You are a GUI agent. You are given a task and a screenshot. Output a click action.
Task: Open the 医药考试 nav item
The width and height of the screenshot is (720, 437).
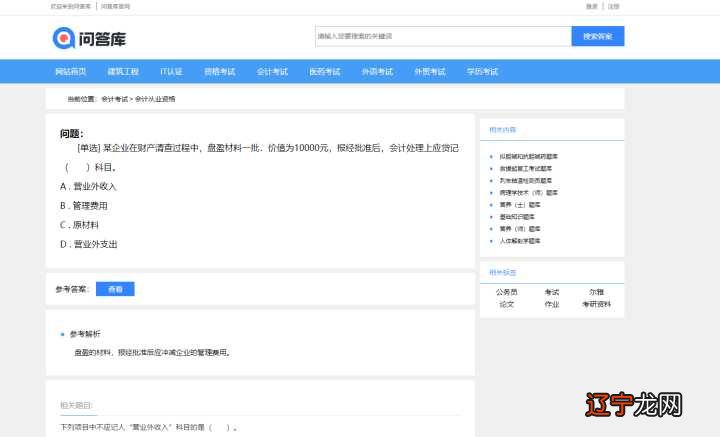tap(325, 72)
